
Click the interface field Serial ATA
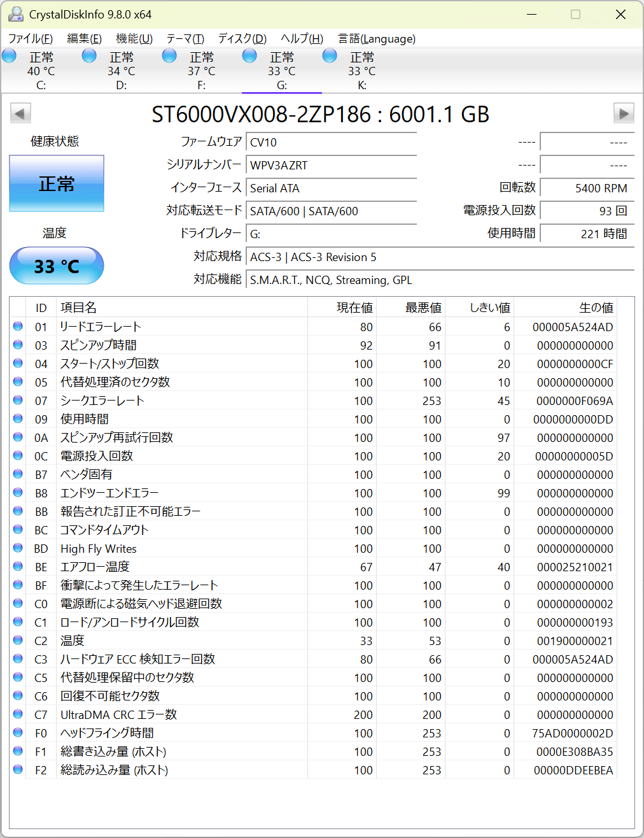tap(332, 188)
